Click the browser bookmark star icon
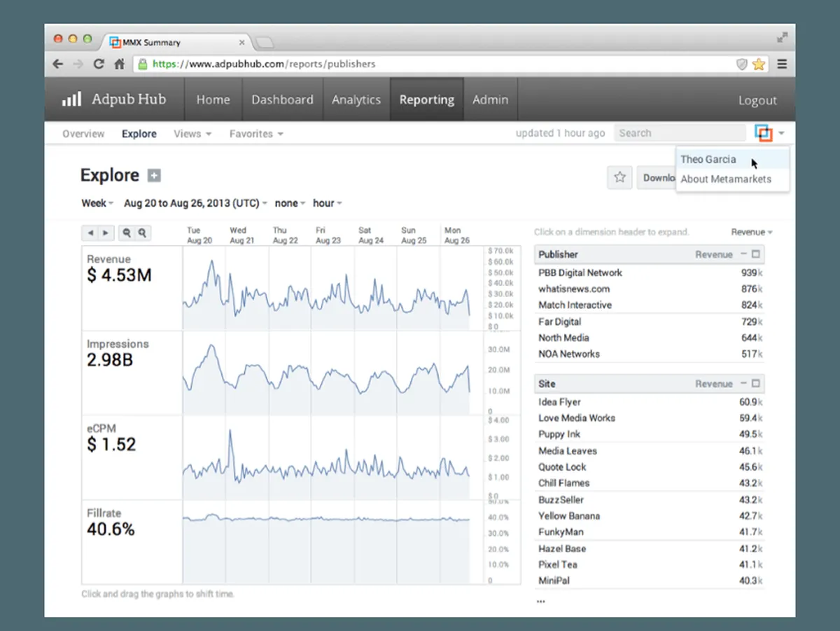The image size is (840, 631). pos(759,64)
